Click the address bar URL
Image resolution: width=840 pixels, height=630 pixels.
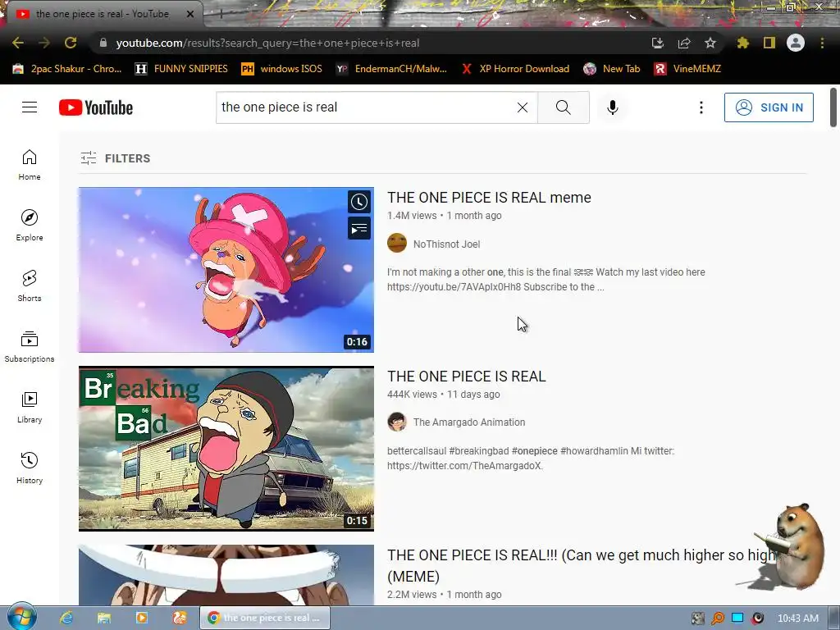[x=267, y=43]
